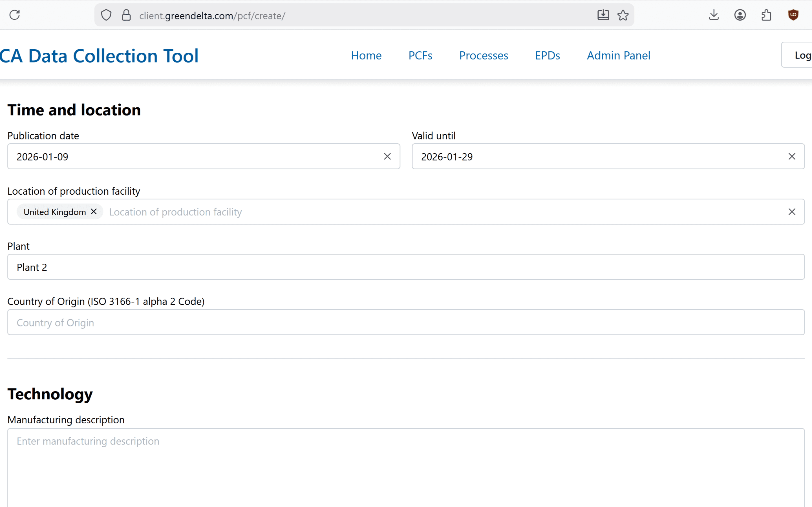The height and width of the screenshot is (507, 812).
Task: Open the Processes navigation item
Action: point(484,55)
